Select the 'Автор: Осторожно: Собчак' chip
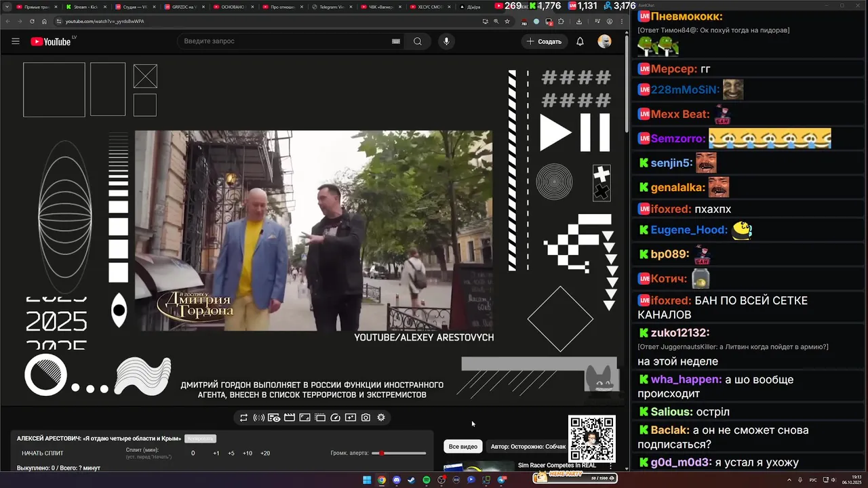This screenshot has width=868, height=488. click(x=527, y=447)
